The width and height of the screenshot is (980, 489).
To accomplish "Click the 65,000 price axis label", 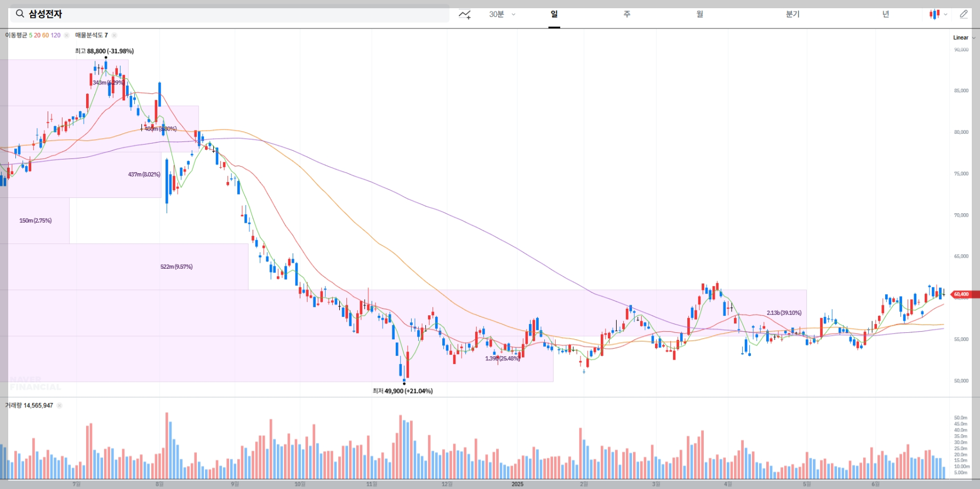I will [961, 256].
